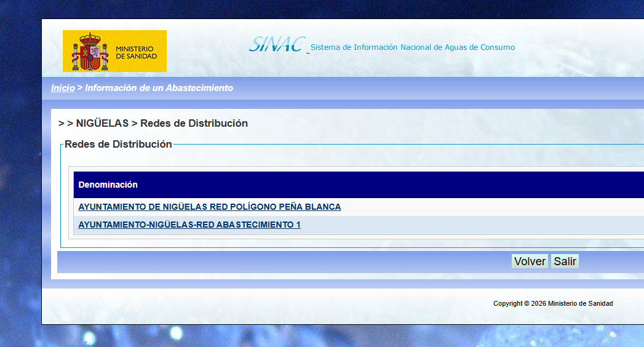Screen dimensions: 644x347
Task: Click the Redes de Distribución fieldset legend
Action: (118, 144)
